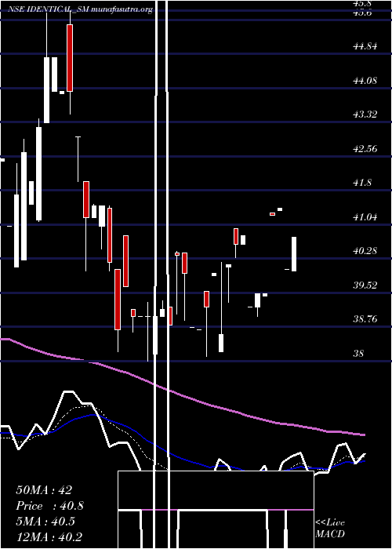This screenshot has height=549, width=392.
Task: Click the 42.56 price axis label
Action: tap(365, 149)
